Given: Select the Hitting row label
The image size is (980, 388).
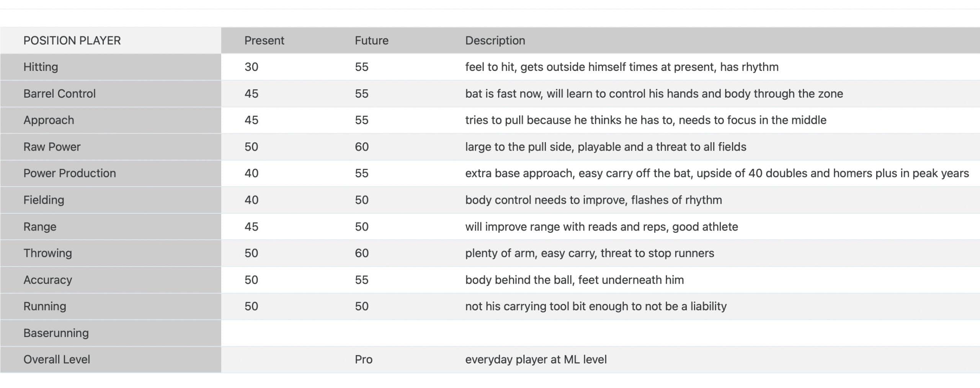Looking at the screenshot, I should (41, 67).
